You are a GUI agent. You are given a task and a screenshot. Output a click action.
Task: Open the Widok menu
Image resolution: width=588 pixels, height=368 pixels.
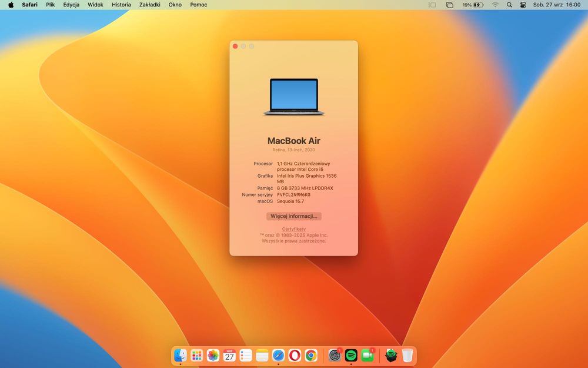[x=95, y=5]
